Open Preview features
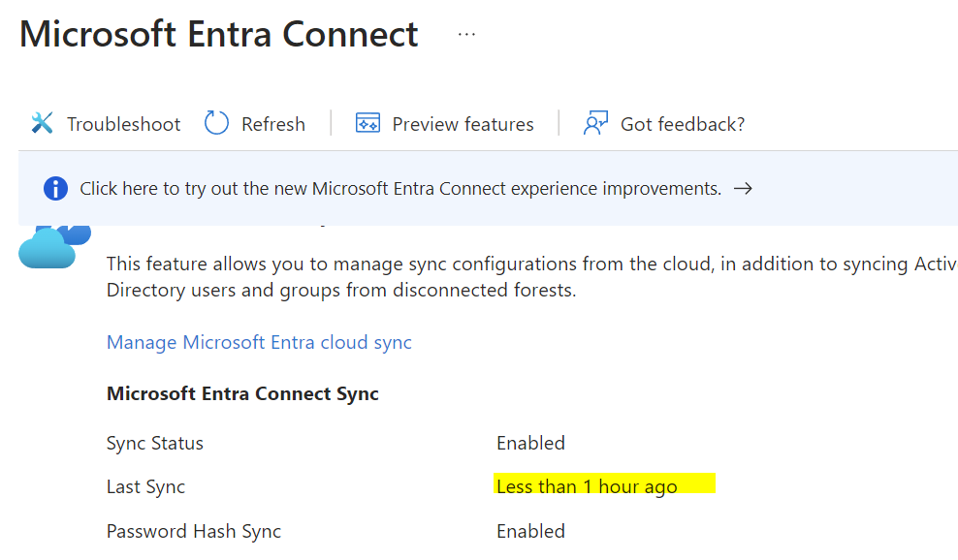This screenshot has width=958, height=560. [463, 124]
